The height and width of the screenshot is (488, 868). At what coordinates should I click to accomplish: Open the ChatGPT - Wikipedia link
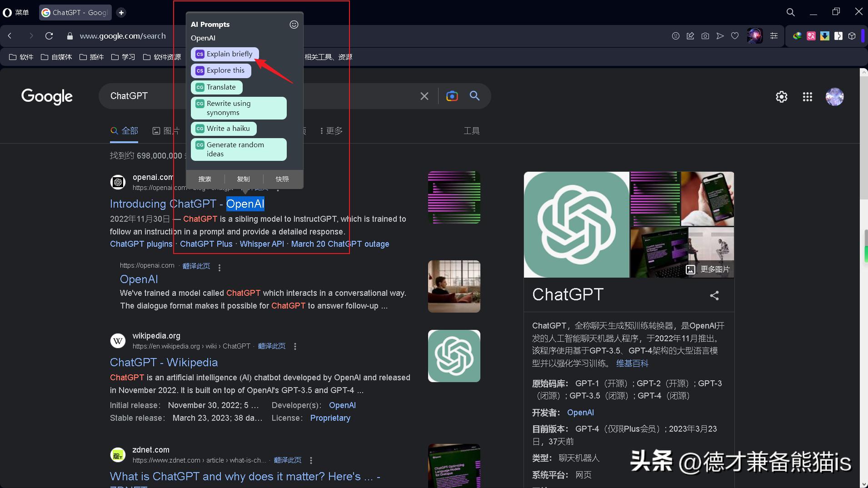[x=164, y=363]
